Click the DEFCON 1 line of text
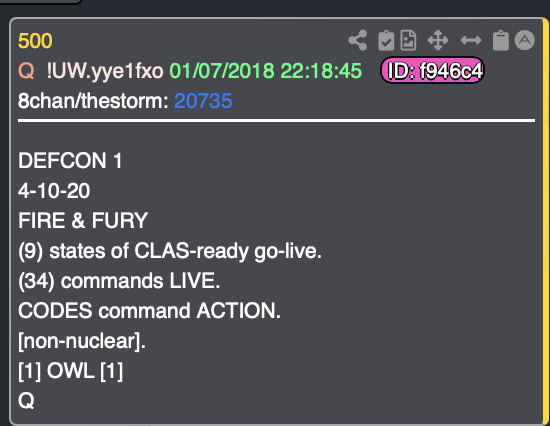 tap(70, 161)
